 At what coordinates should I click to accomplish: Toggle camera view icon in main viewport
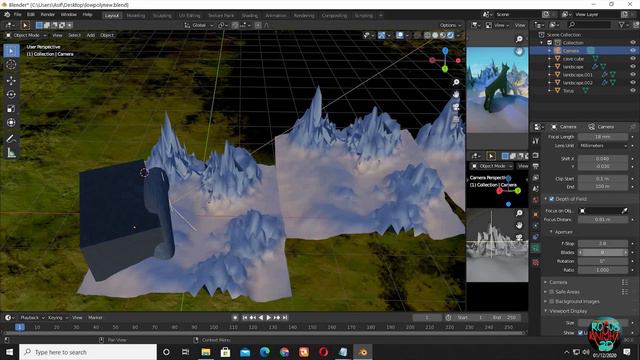coord(456,107)
